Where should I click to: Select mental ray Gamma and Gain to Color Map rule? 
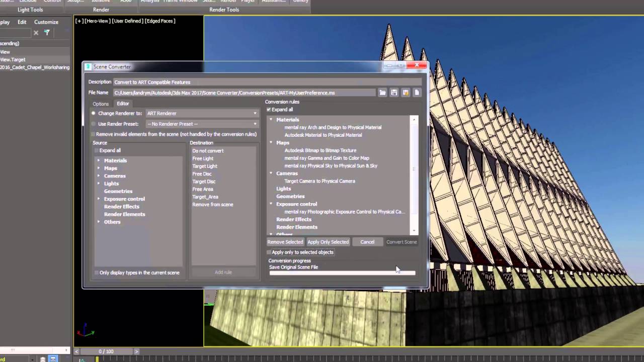tap(327, 158)
